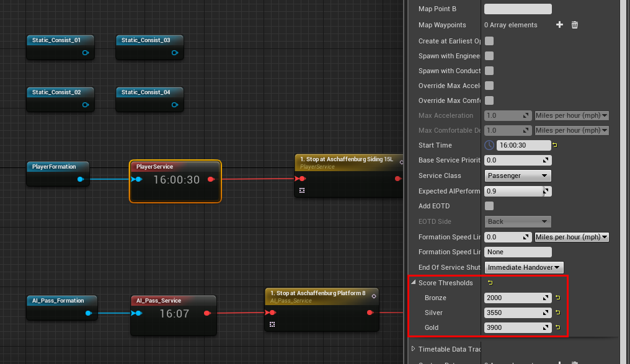The image size is (630, 364).
Task: Select the cyan pin on the PlayerFormation node
Action: (x=81, y=179)
